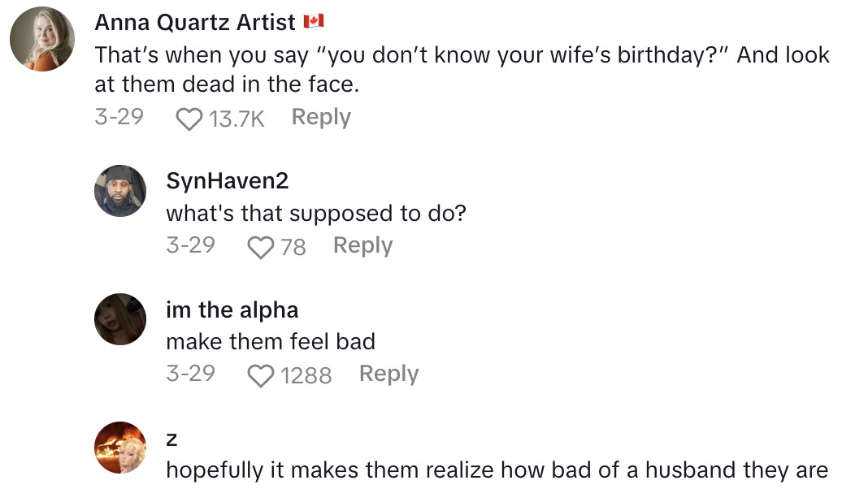Click username z above the last comment

tap(171, 439)
